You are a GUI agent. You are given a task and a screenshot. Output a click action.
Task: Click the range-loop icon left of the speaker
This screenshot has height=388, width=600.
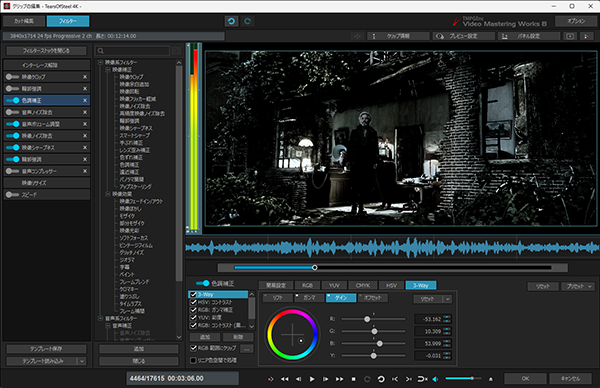click(x=422, y=379)
